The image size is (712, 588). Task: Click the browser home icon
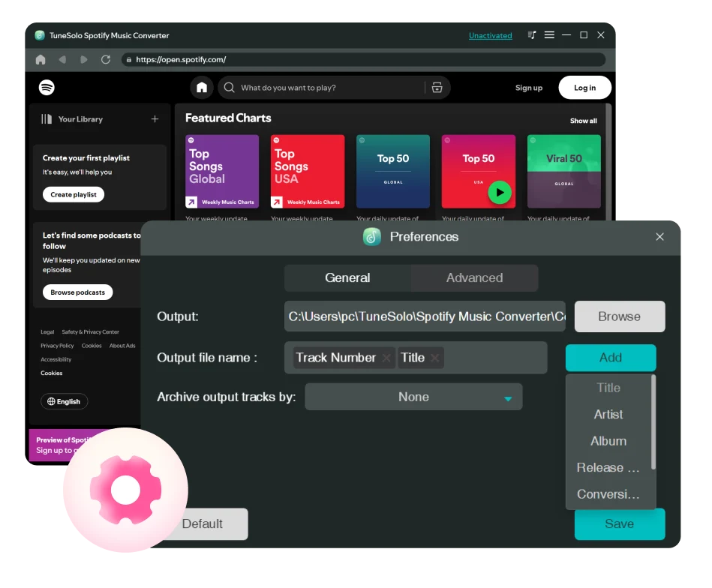click(x=41, y=59)
